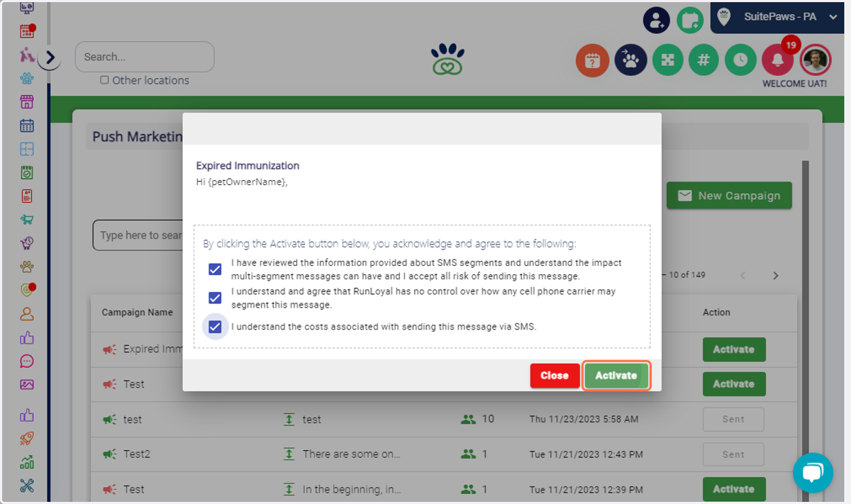Uncheck the SMS costs understanding checkbox

click(x=215, y=327)
